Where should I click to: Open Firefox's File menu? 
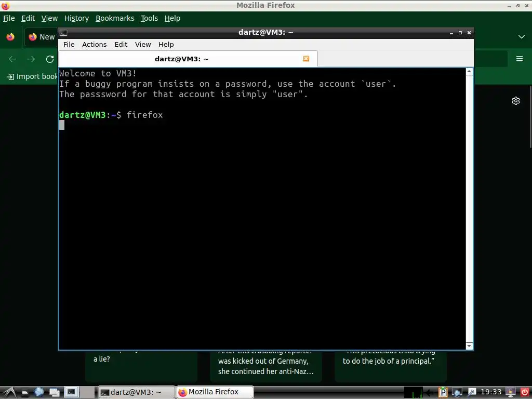pos(9,18)
